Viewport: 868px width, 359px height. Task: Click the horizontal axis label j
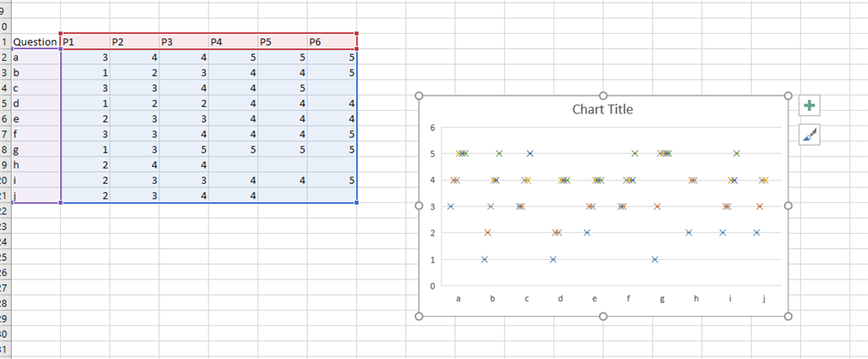coord(764,299)
